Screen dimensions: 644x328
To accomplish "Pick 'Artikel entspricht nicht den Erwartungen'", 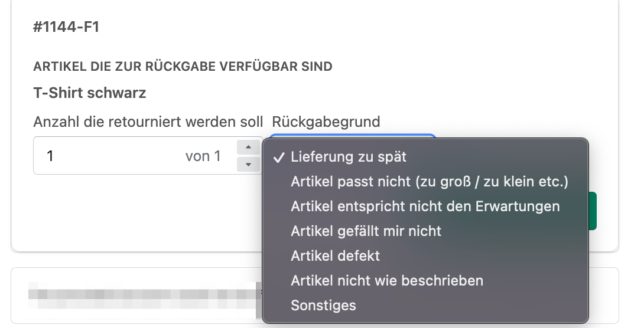I will 425,206.
